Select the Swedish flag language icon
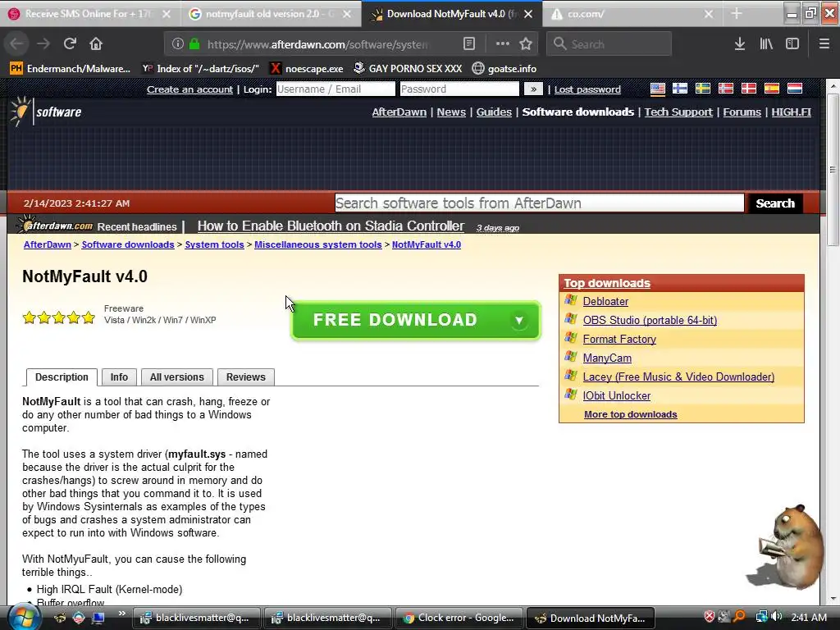The image size is (840, 630). pyautogui.click(x=703, y=89)
